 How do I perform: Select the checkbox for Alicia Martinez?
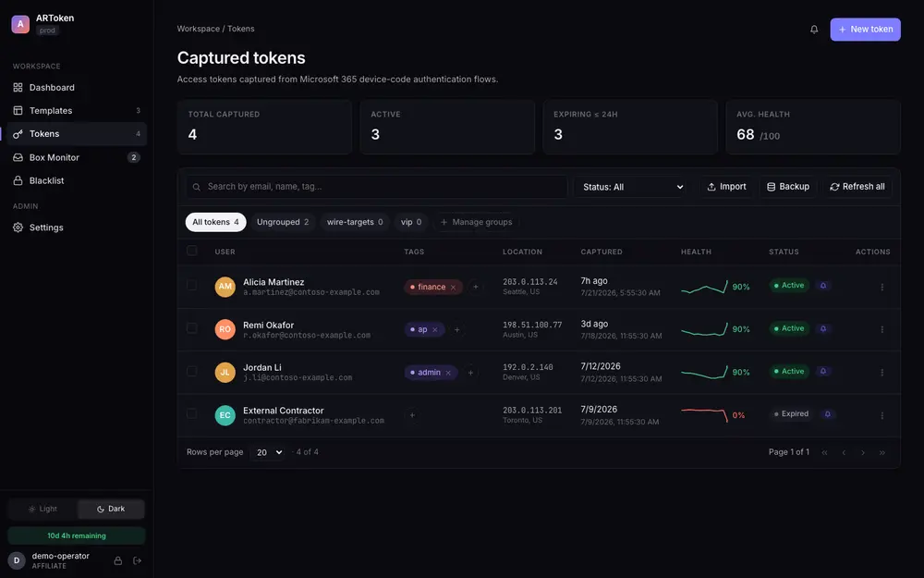click(191, 286)
